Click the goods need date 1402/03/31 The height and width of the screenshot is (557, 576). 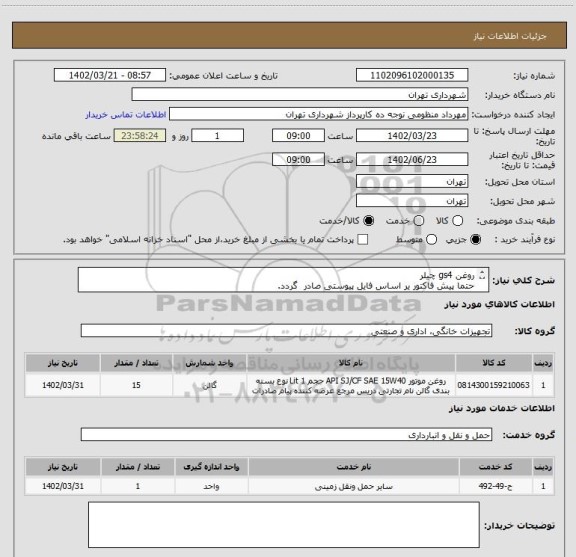63,385
